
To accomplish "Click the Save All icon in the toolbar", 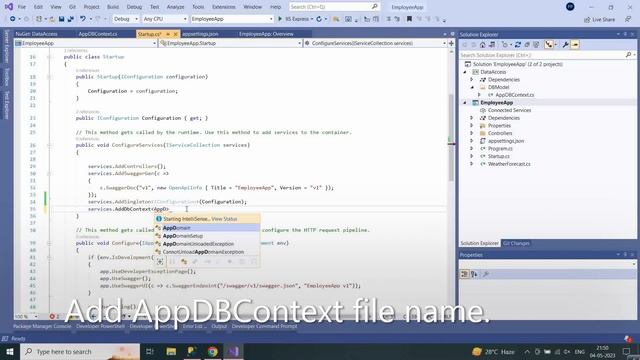I will [x=71, y=19].
